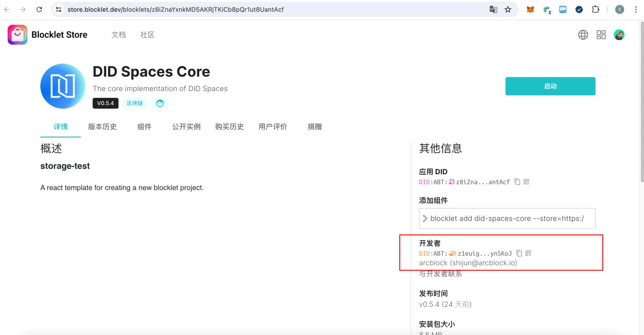Click the storage-test heading

[65, 166]
